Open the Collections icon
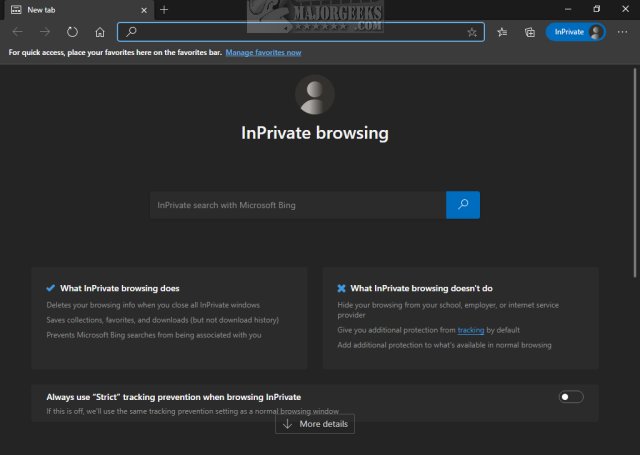This screenshot has width=640, height=455. (x=530, y=32)
